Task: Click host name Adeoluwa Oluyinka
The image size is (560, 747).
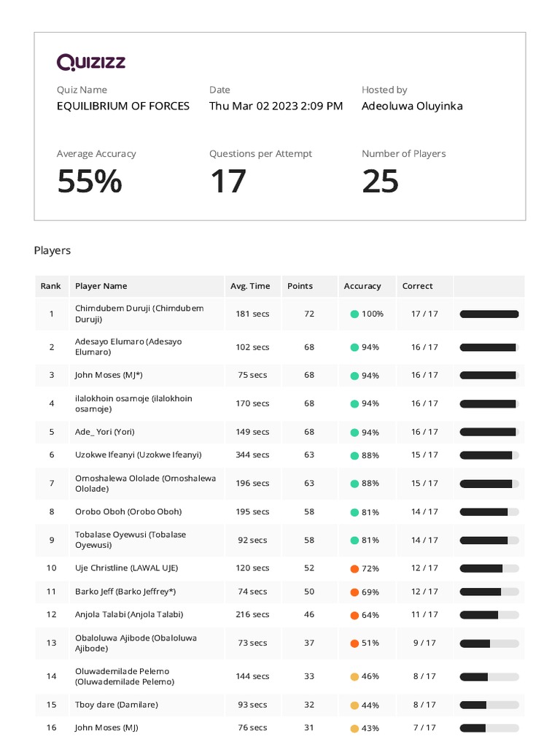Action: [412, 106]
